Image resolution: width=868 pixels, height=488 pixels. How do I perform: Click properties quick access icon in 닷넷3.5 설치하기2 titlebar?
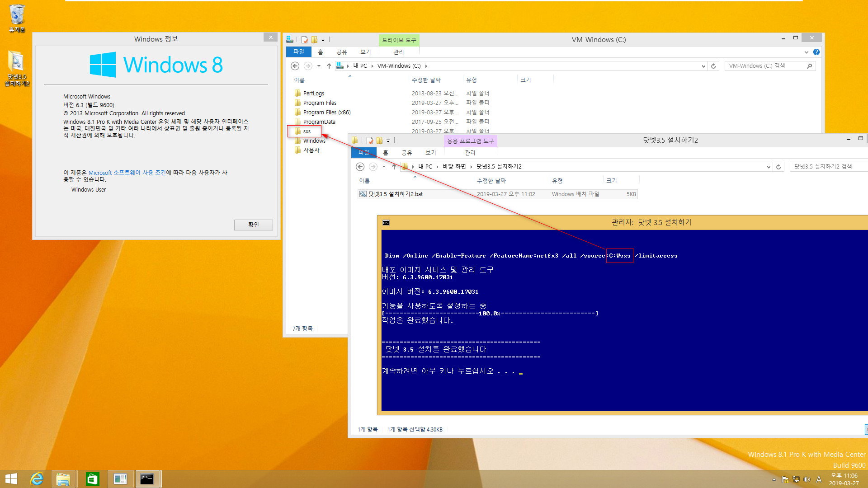point(370,141)
